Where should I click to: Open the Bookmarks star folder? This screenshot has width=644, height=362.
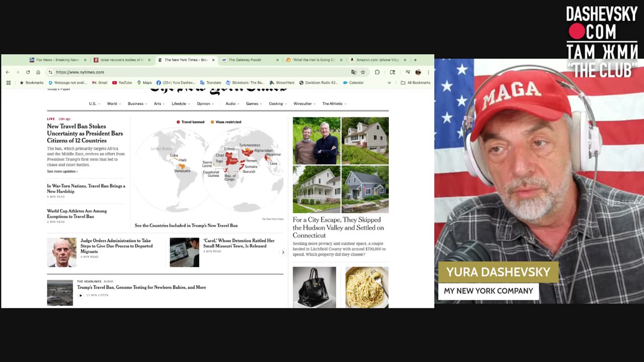31,82
